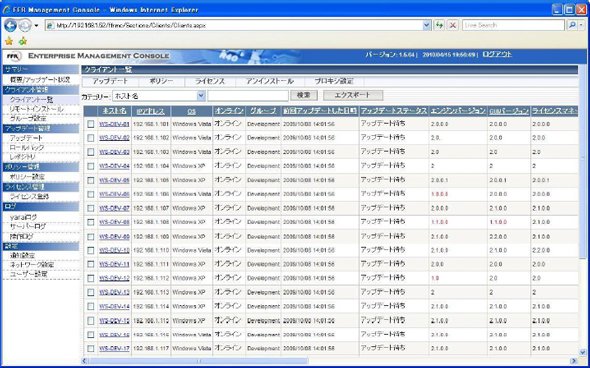Tick the checkbox for WS-DEV-14

91,306
